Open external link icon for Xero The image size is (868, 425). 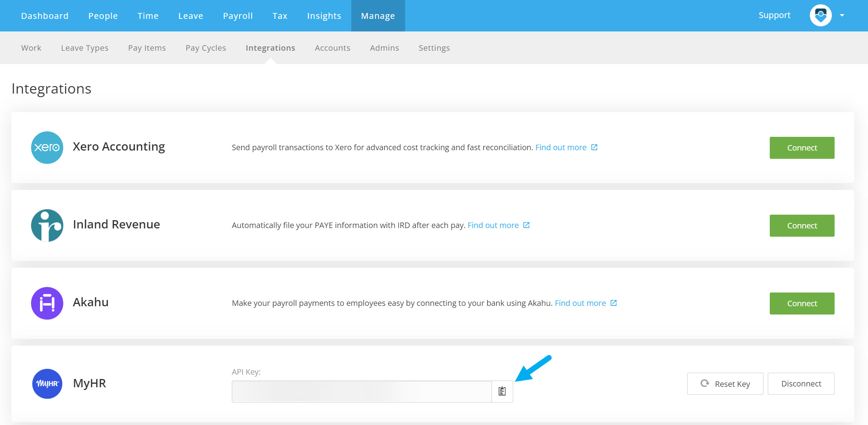point(594,147)
